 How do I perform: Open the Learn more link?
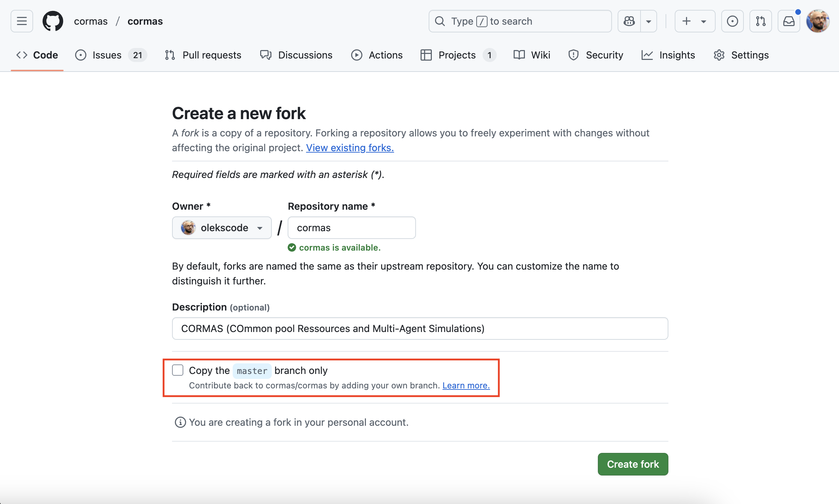[466, 385]
